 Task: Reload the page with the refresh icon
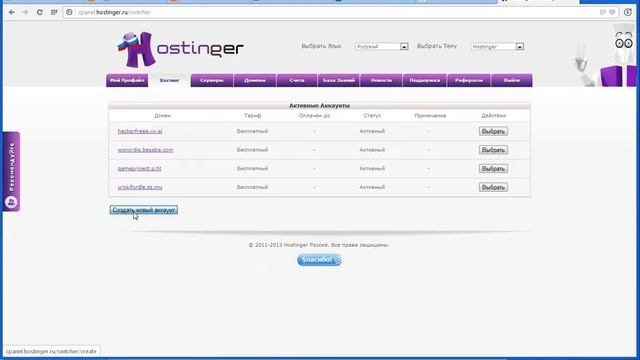pos(40,12)
